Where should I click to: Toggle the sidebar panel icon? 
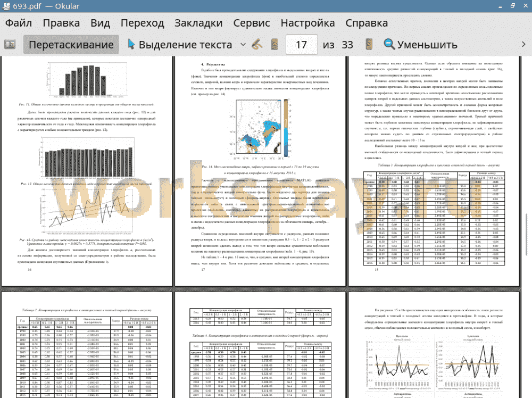(x=10, y=45)
